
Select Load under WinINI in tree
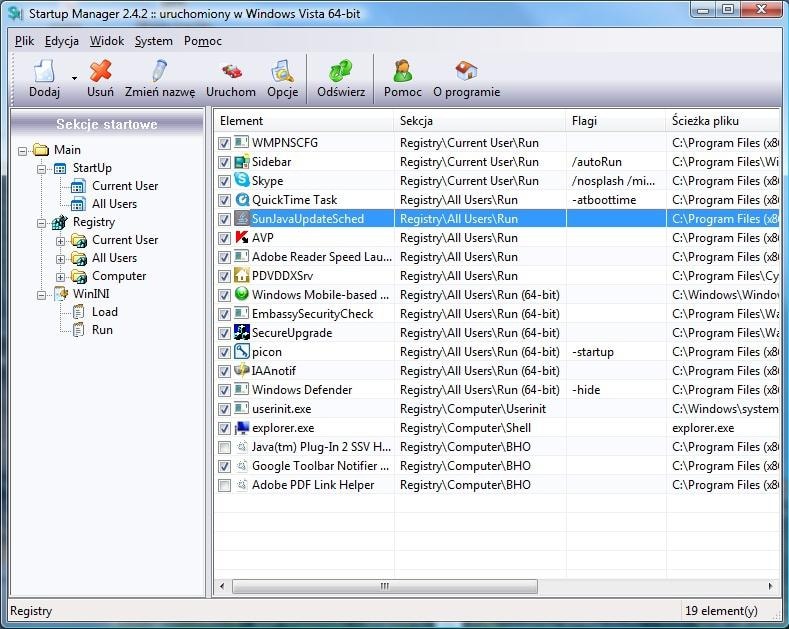[104, 312]
